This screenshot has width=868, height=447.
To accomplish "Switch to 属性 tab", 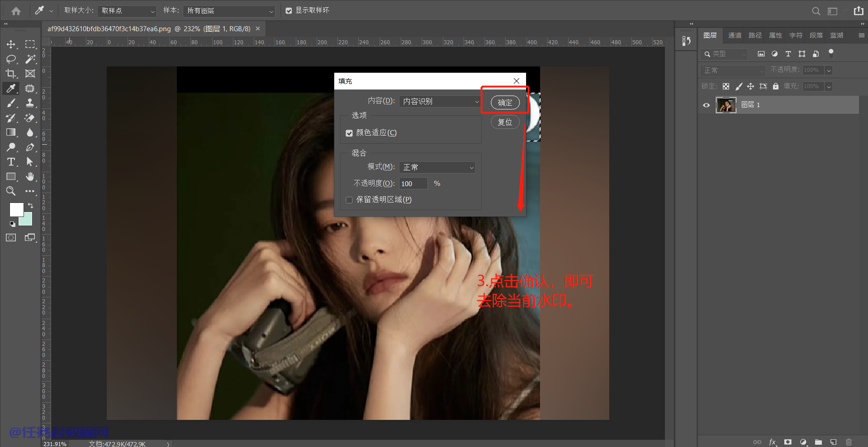I will click(775, 35).
